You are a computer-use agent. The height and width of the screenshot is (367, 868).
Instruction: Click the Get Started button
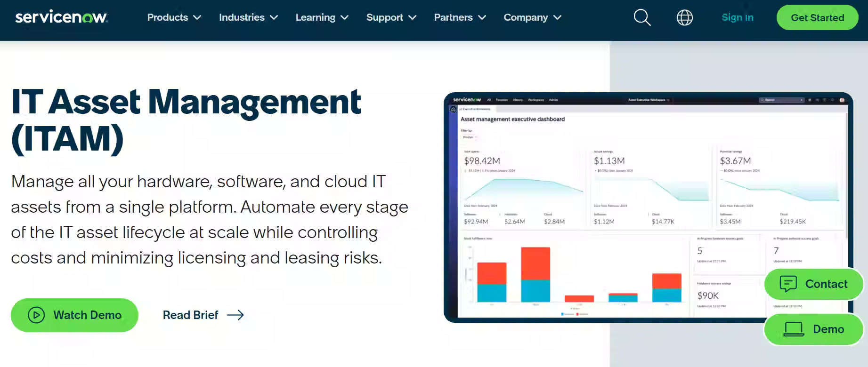click(x=817, y=17)
